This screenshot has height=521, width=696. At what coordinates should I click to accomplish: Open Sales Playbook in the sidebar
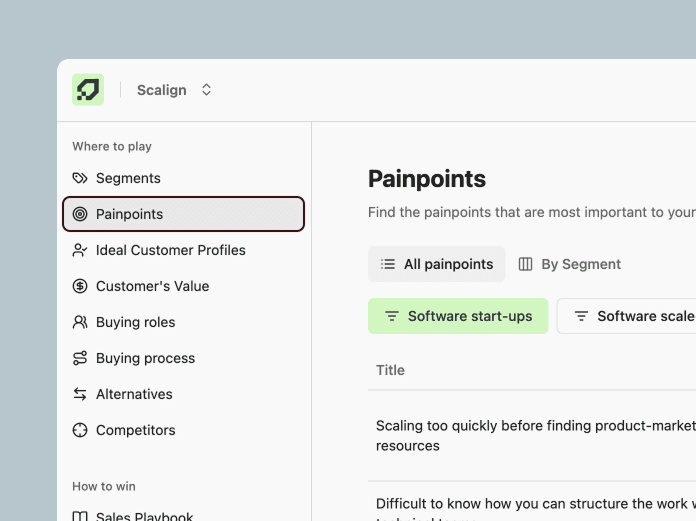tap(183, 516)
